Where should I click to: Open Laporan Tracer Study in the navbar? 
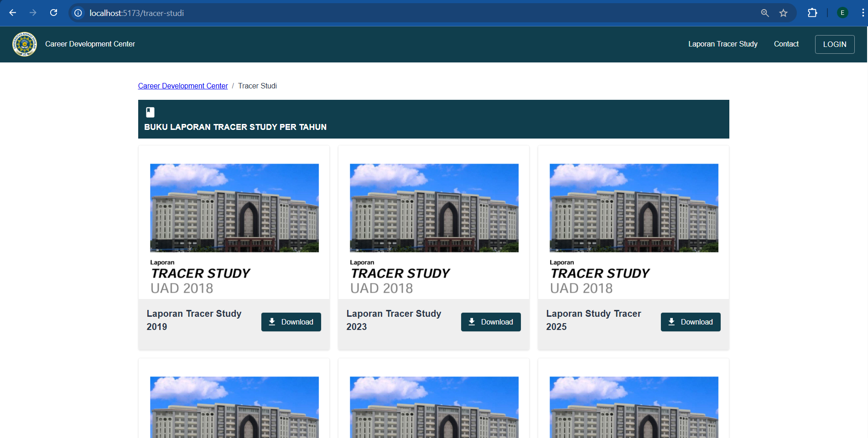coord(722,44)
